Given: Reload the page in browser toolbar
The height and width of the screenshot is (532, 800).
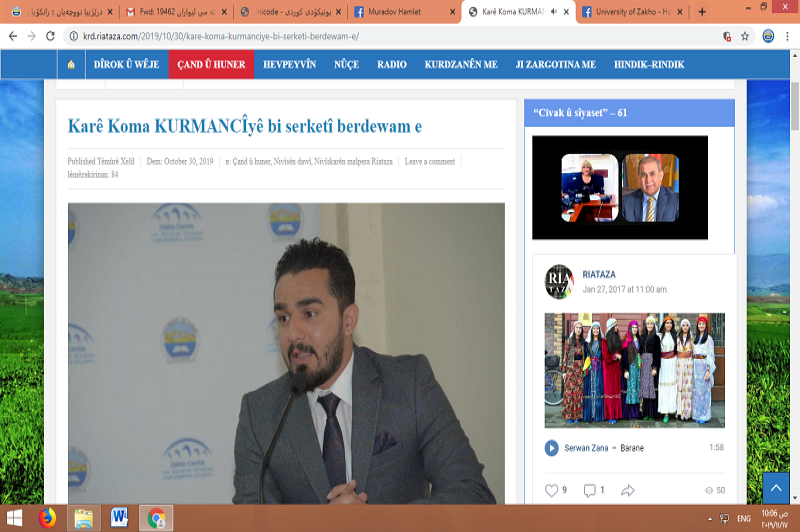Looking at the screenshot, I should tap(51, 36).
